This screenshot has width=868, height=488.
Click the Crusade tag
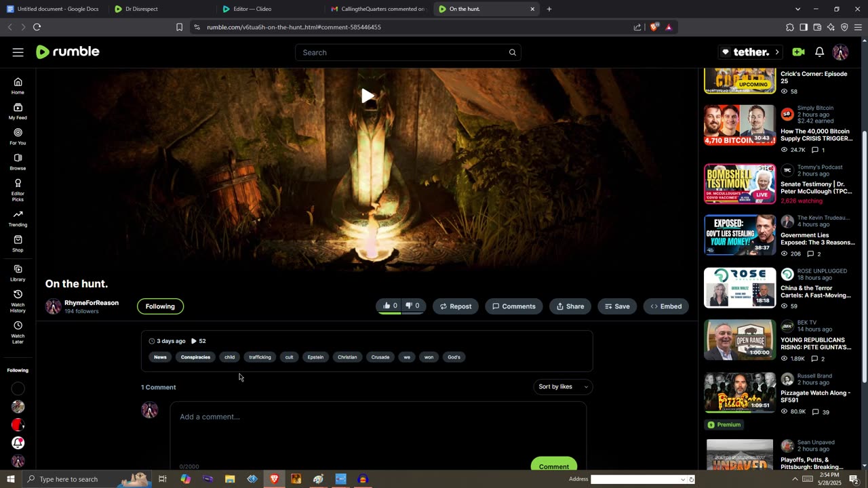pyautogui.click(x=380, y=357)
